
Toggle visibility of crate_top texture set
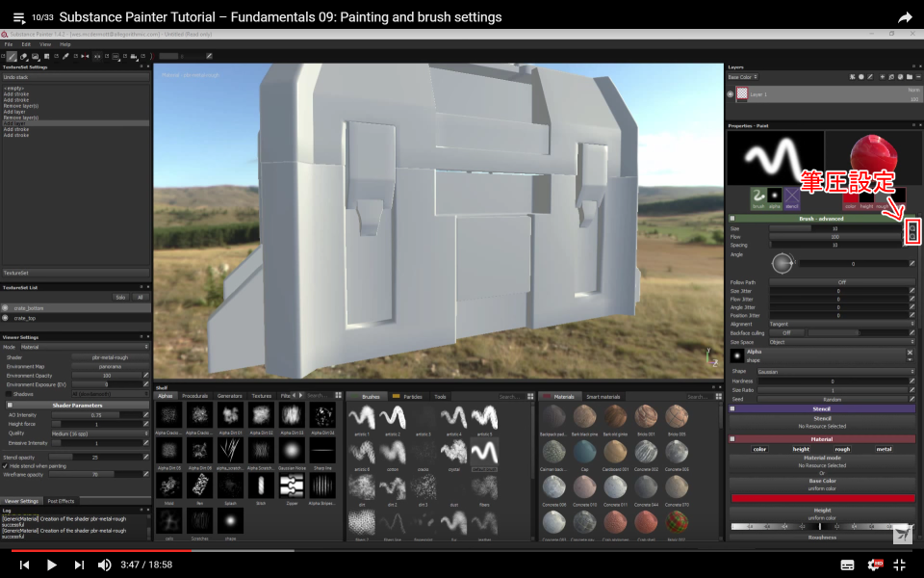click(x=6, y=318)
